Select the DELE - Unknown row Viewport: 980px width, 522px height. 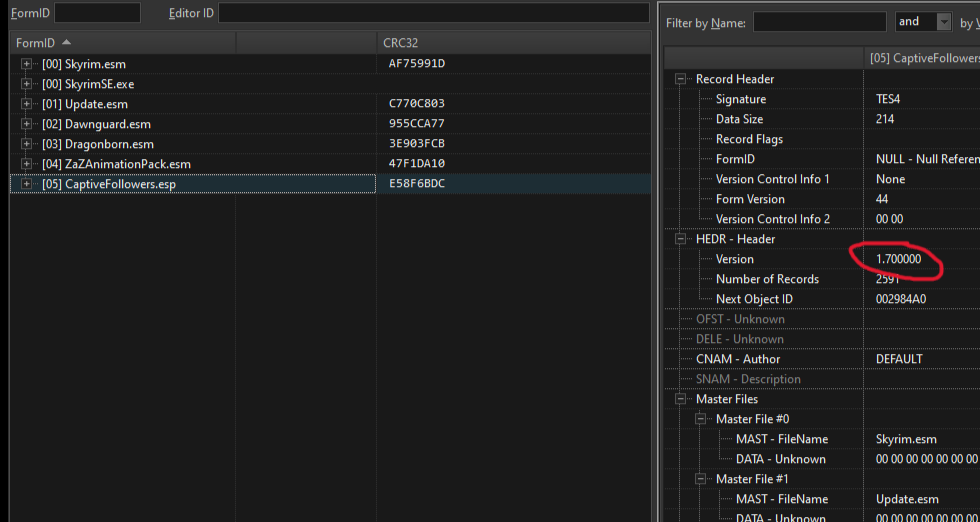(822, 339)
